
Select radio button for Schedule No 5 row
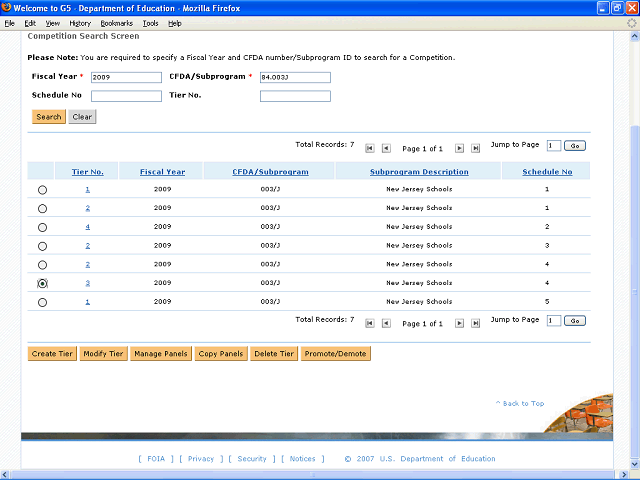click(x=42, y=302)
